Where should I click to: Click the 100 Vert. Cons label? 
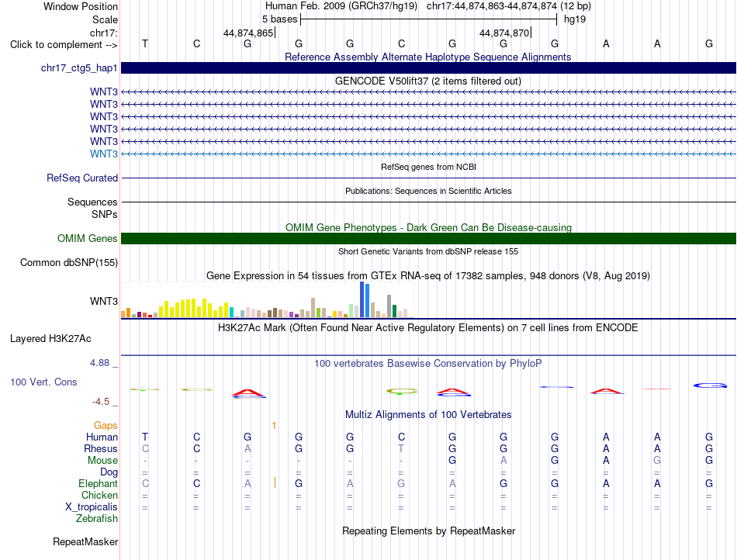[43, 382]
